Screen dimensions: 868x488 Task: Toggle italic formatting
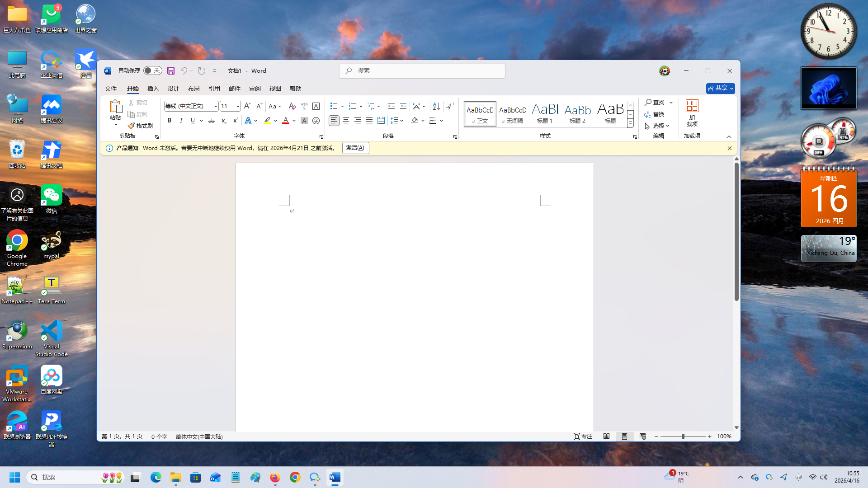pos(181,121)
